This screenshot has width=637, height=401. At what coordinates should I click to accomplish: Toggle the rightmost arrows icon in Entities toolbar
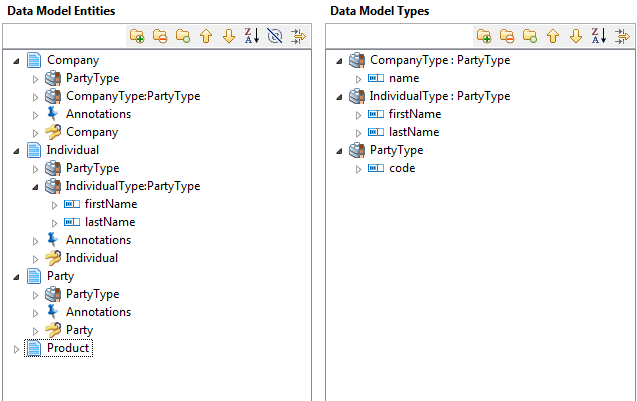pyautogui.click(x=297, y=36)
